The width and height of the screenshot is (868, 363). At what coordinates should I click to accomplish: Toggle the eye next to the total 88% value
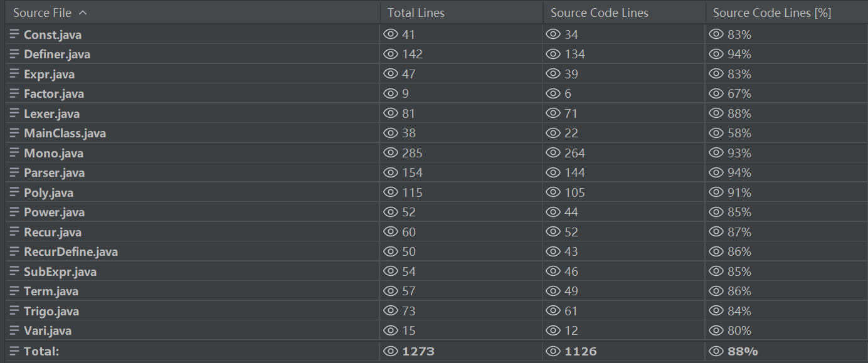click(716, 351)
